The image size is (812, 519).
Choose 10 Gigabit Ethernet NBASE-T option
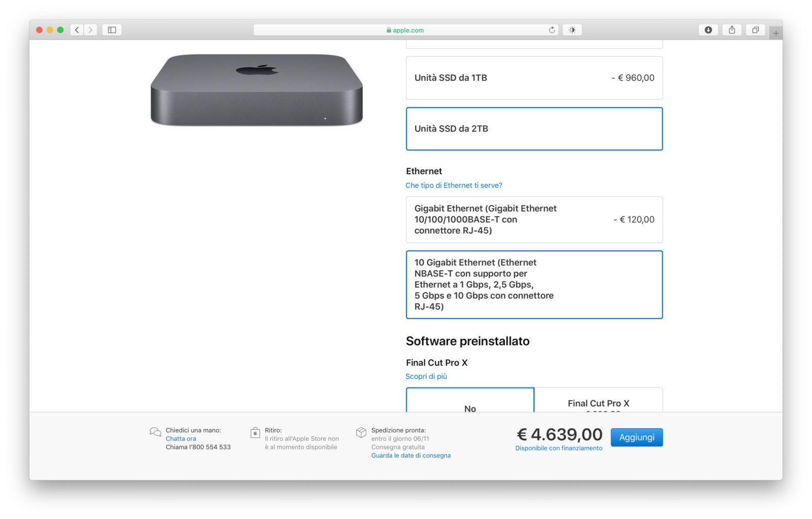[x=534, y=284]
